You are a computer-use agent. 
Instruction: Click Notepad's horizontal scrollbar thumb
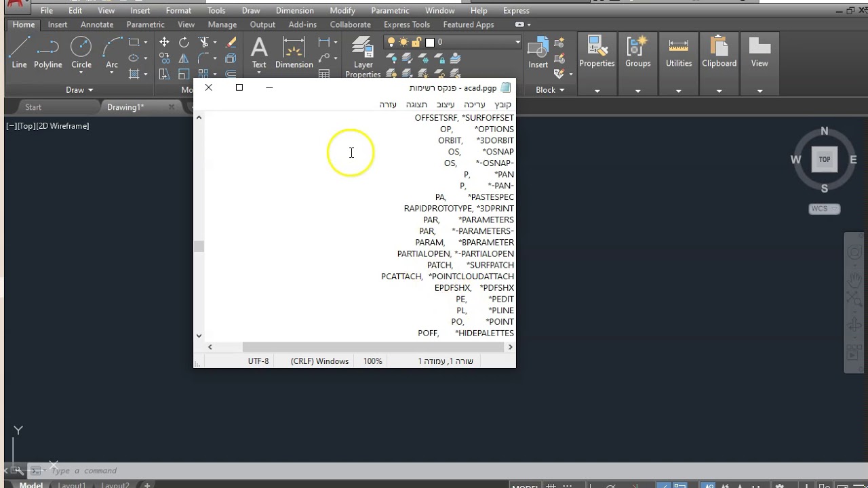pyautogui.click(x=374, y=347)
